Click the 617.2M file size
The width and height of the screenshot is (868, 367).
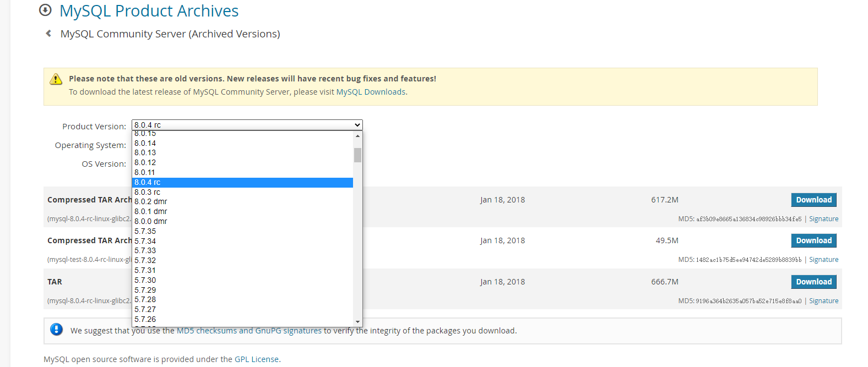point(665,200)
